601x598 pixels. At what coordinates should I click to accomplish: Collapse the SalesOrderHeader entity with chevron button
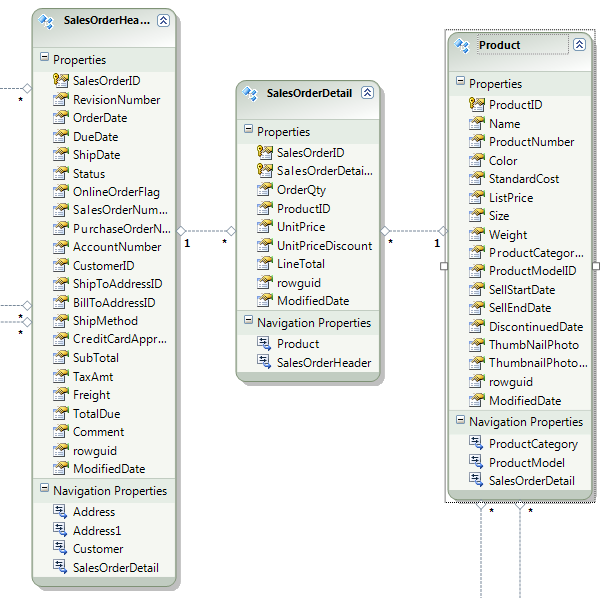pos(163,20)
